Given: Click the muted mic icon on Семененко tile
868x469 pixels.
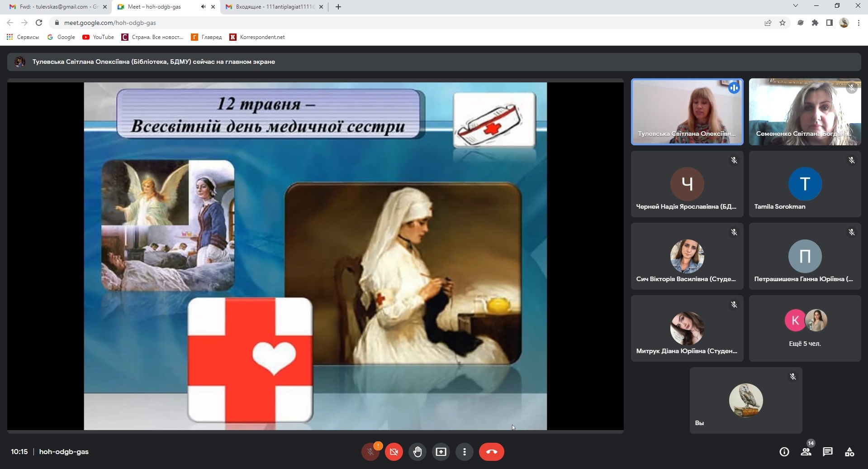Looking at the screenshot, I should tap(852, 88).
